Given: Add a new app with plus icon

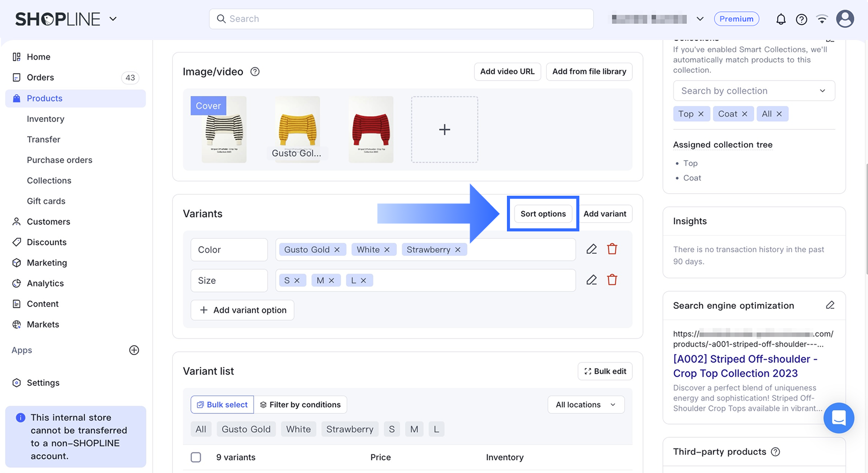Looking at the screenshot, I should tap(134, 350).
